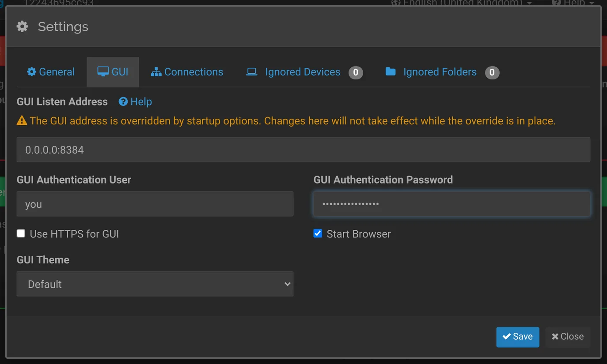Switch to the Connections tab
Screen dimensions: 607x364
coord(187,72)
